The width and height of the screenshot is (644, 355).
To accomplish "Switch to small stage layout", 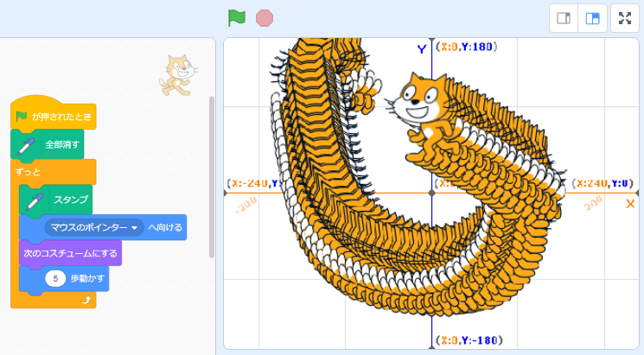I will (x=564, y=18).
